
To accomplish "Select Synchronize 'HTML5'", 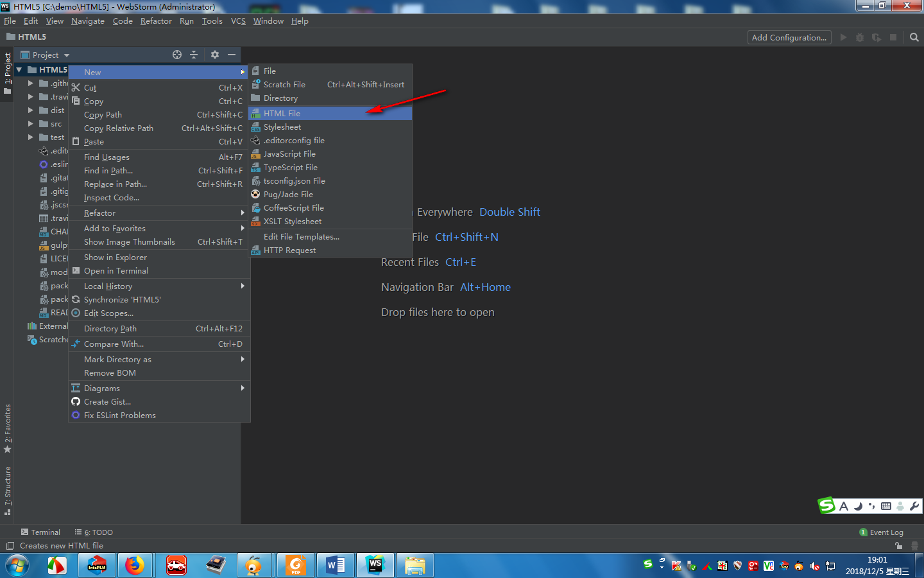I will coord(159,300).
